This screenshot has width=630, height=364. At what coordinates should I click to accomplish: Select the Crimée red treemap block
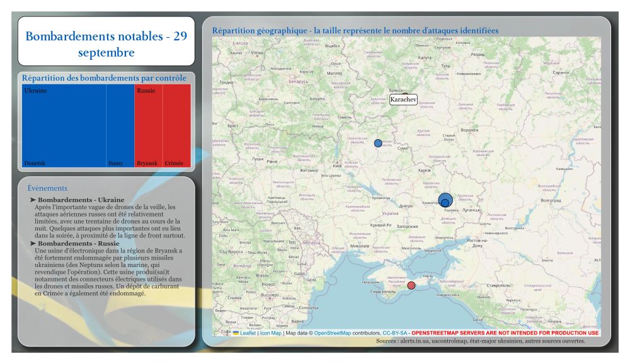click(177, 126)
